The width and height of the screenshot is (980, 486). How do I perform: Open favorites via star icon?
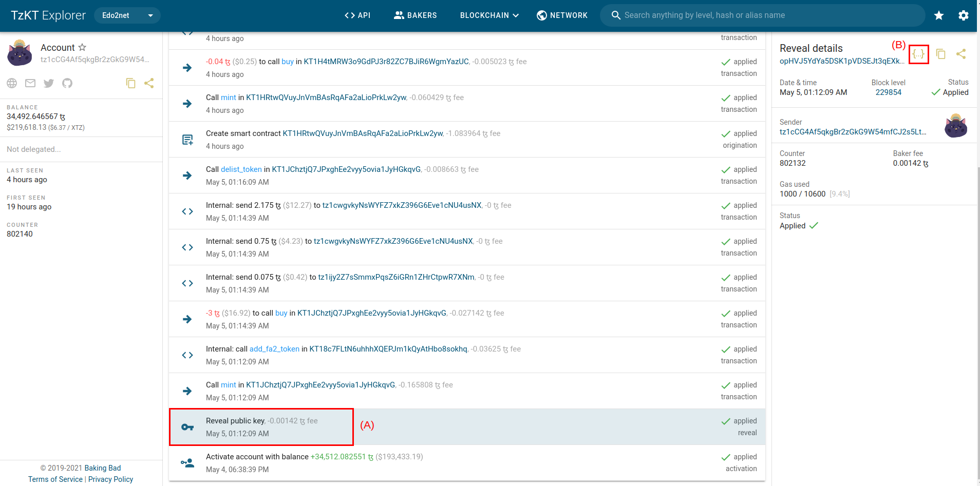point(939,15)
